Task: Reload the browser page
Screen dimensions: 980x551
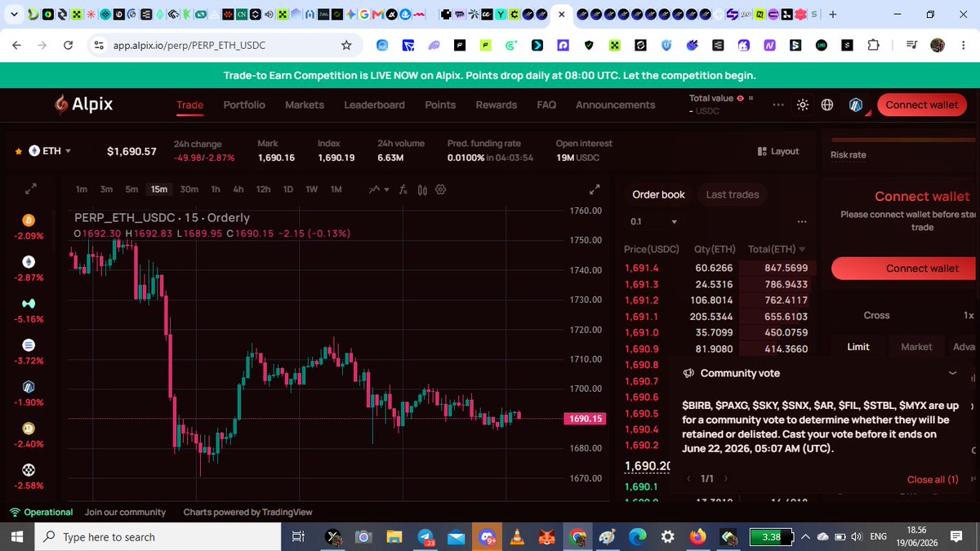Action: tap(69, 45)
